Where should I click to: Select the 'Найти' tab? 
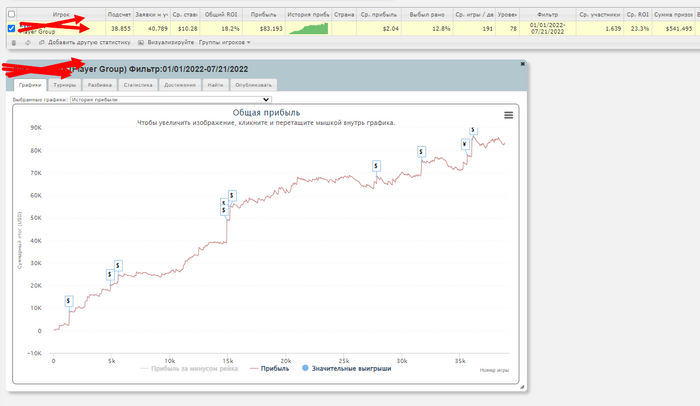point(215,85)
